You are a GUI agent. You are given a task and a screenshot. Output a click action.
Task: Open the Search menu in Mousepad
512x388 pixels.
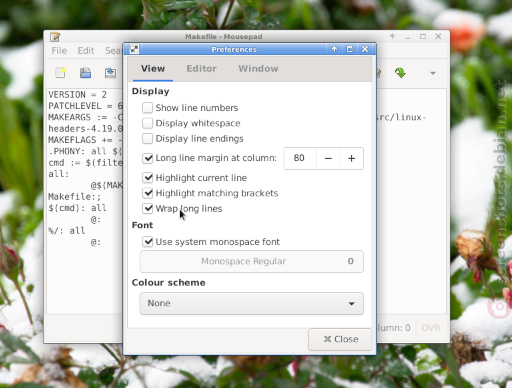click(x=113, y=51)
